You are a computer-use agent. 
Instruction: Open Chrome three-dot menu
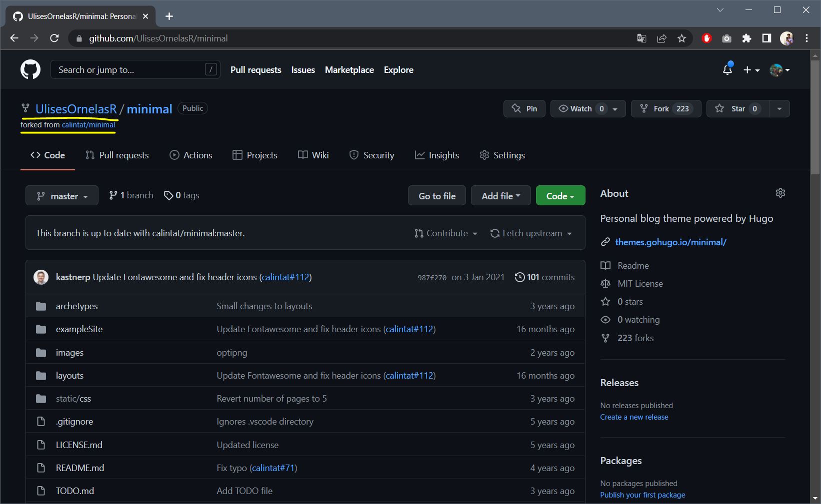[806, 38]
